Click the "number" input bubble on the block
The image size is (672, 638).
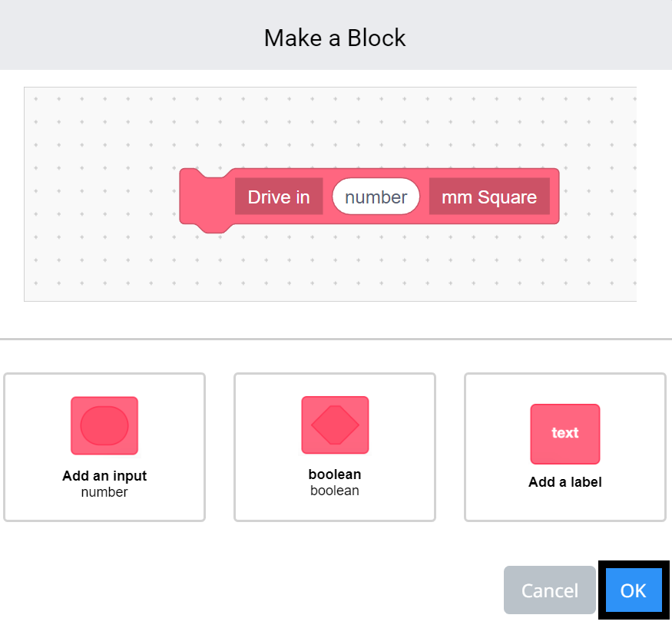point(376,197)
